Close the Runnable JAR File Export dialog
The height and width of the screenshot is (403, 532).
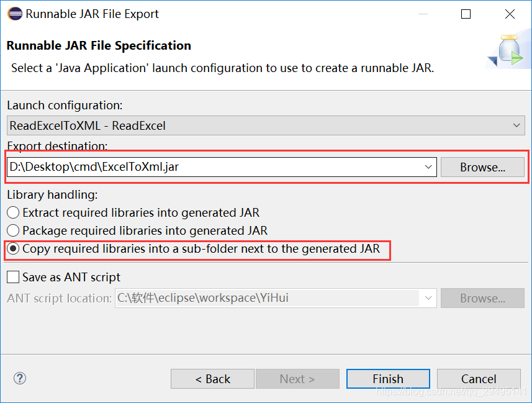[x=510, y=14]
